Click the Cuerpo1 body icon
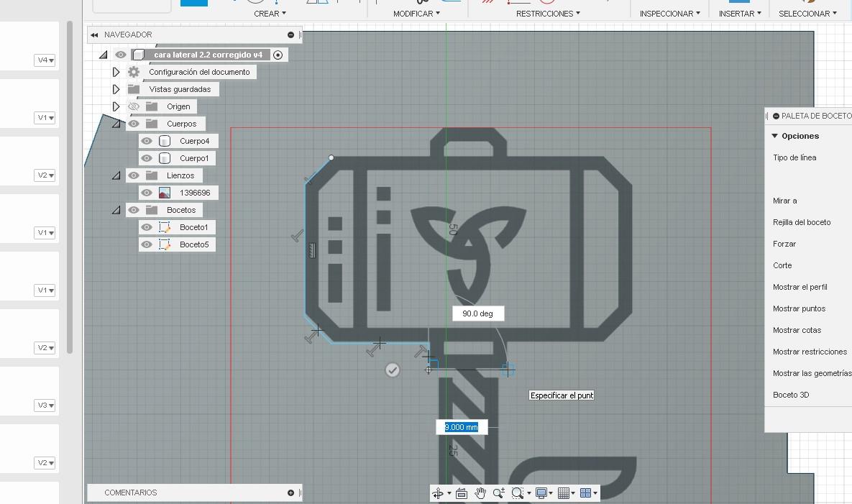 [x=165, y=158]
